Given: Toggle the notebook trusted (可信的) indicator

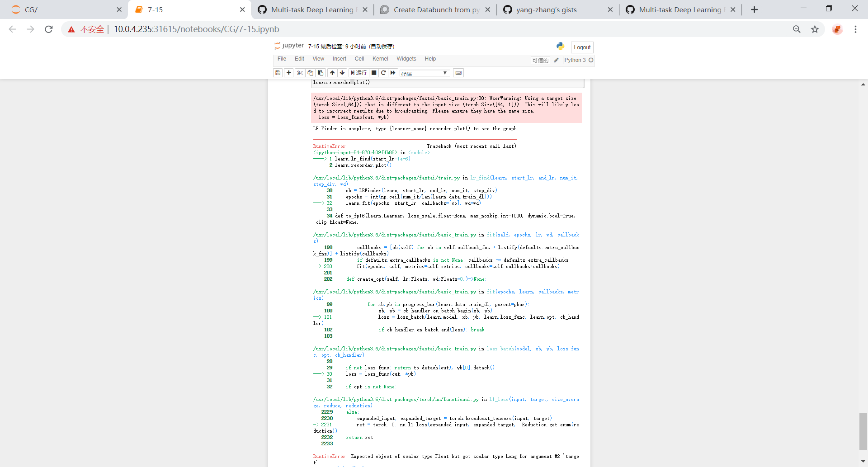Looking at the screenshot, I should click(x=540, y=60).
